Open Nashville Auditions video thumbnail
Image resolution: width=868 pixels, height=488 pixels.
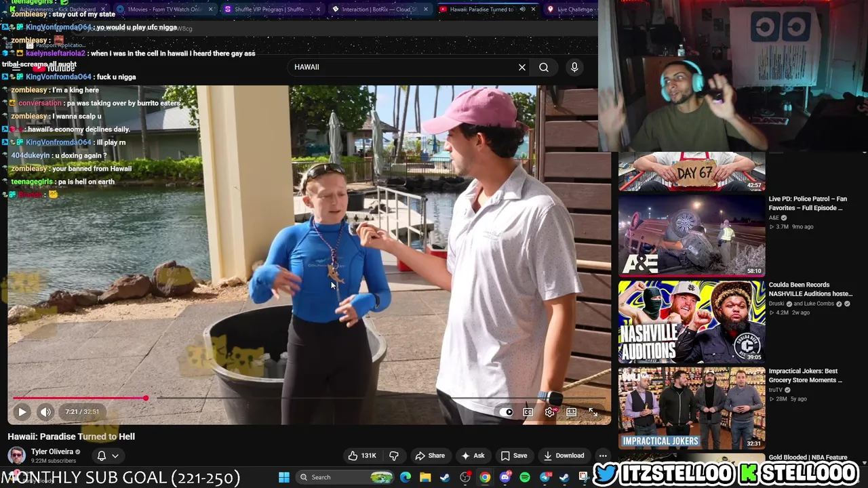tap(692, 321)
